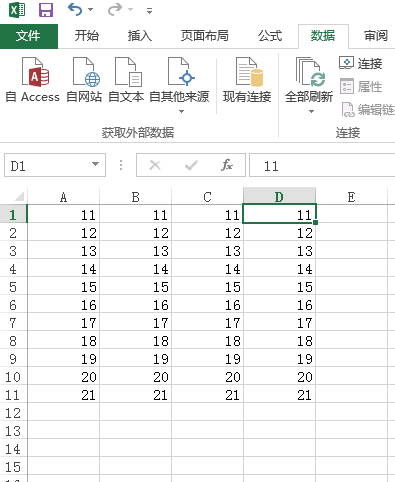Customize the Quick Access Toolbar
Viewport: 395px width, 482px height.
point(150,11)
